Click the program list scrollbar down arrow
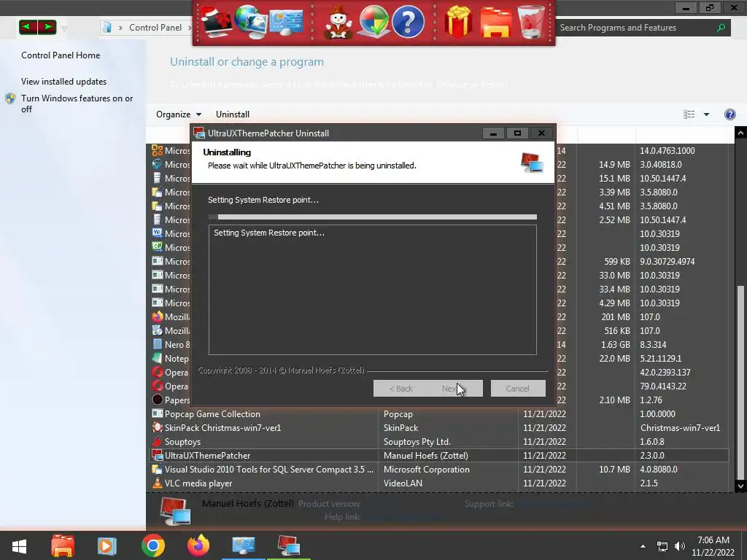This screenshot has height=560, width=747. coord(740,486)
